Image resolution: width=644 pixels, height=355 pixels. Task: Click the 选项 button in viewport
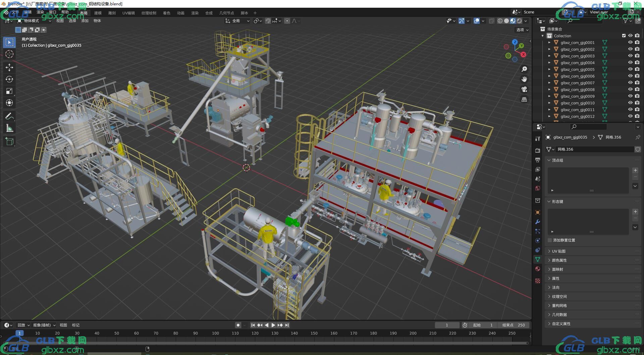(522, 30)
